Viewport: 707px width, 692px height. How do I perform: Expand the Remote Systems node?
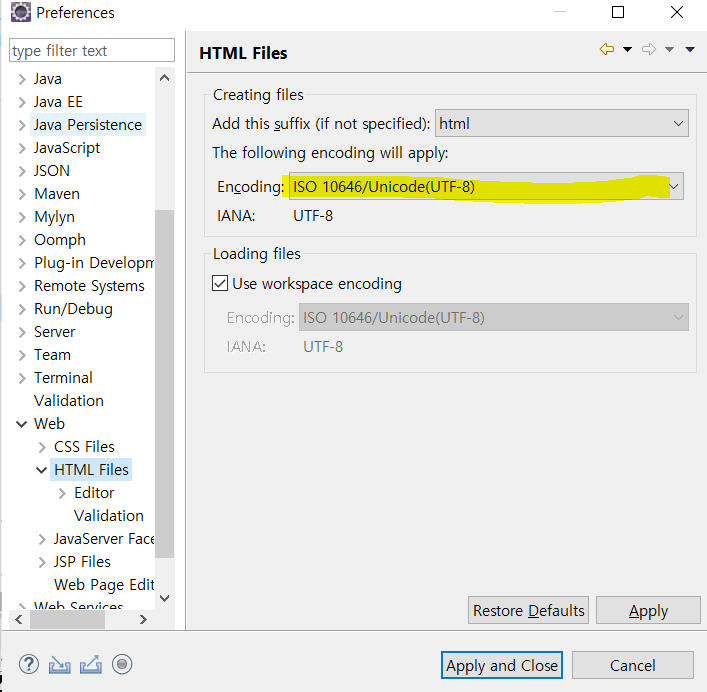(x=22, y=286)
